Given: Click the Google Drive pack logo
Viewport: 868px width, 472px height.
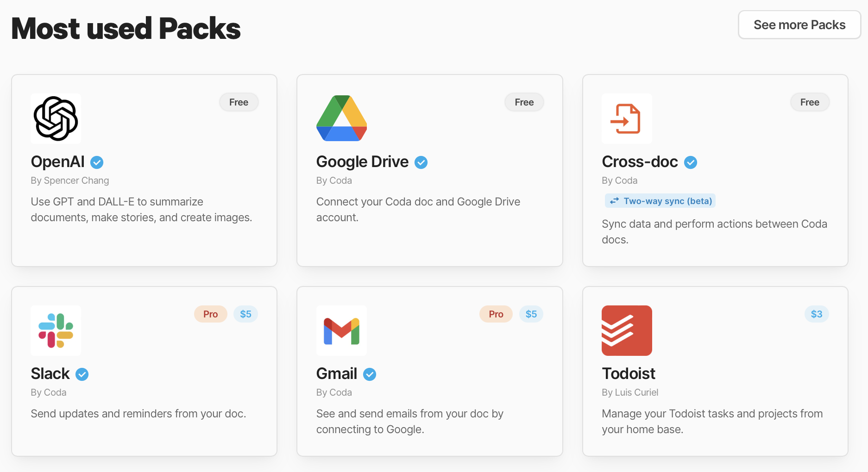Looking at the screenshot, I should pos(341,118).
